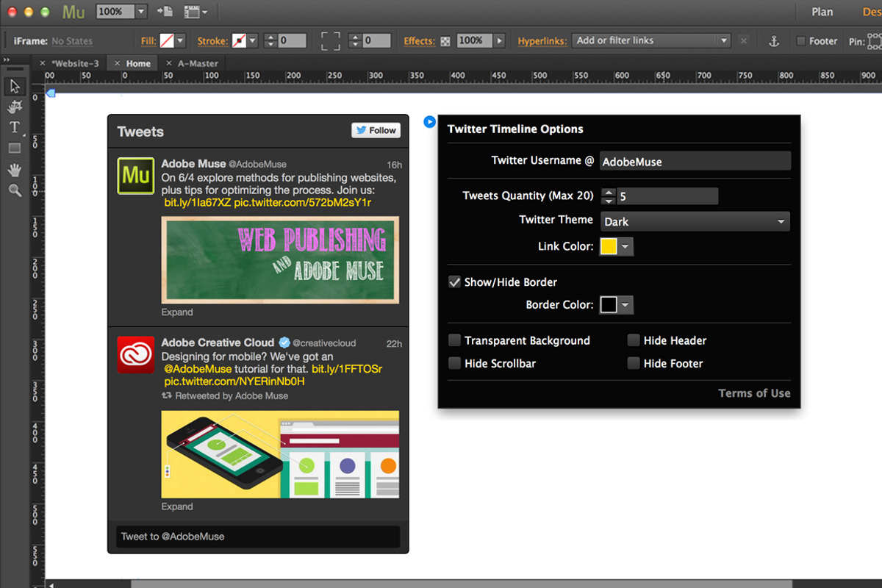Open the Fill color dropdown arrow
Screen dimensions: 882x588
[180, 41]
